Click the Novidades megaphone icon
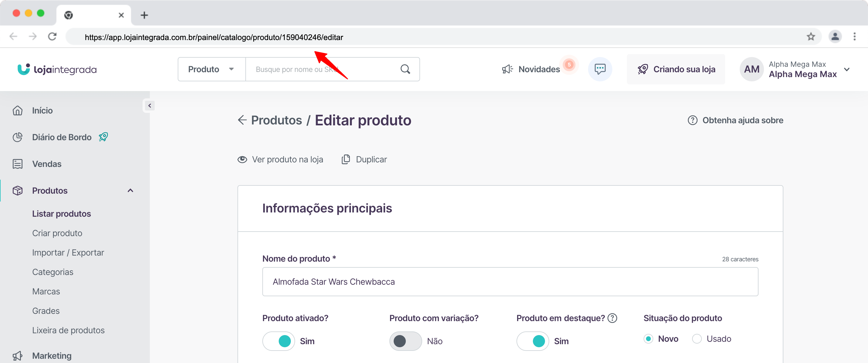 (507, 69)
